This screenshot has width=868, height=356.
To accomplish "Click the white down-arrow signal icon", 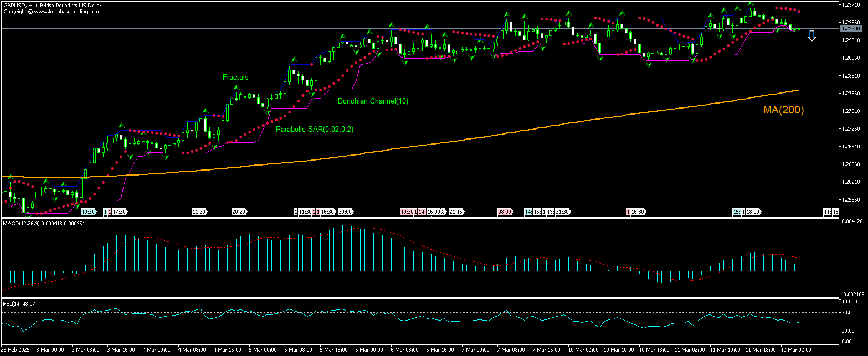I will coord(811,36).
